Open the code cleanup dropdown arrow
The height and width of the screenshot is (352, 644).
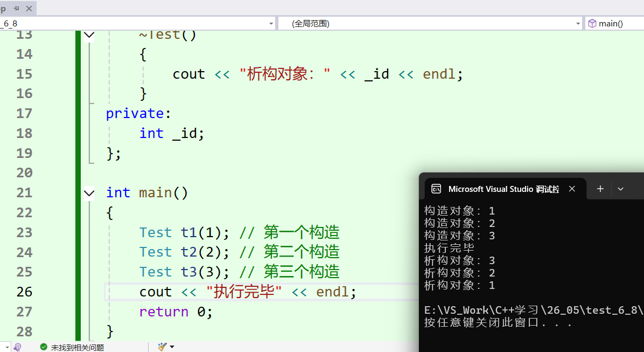(x=172, y=347)
